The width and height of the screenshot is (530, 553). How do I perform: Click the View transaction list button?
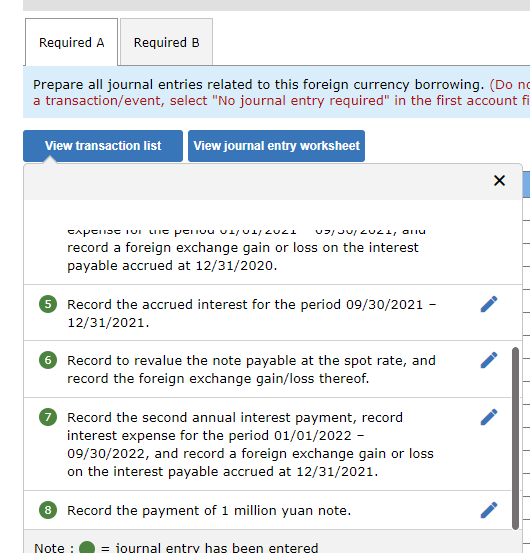[103, 146]
